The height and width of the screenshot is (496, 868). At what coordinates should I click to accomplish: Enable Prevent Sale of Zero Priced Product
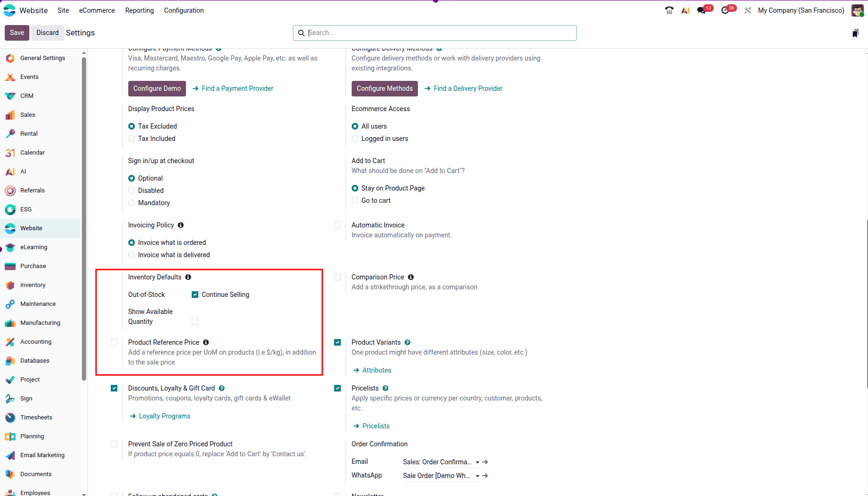pyautogui.click(x=114, y=444)
